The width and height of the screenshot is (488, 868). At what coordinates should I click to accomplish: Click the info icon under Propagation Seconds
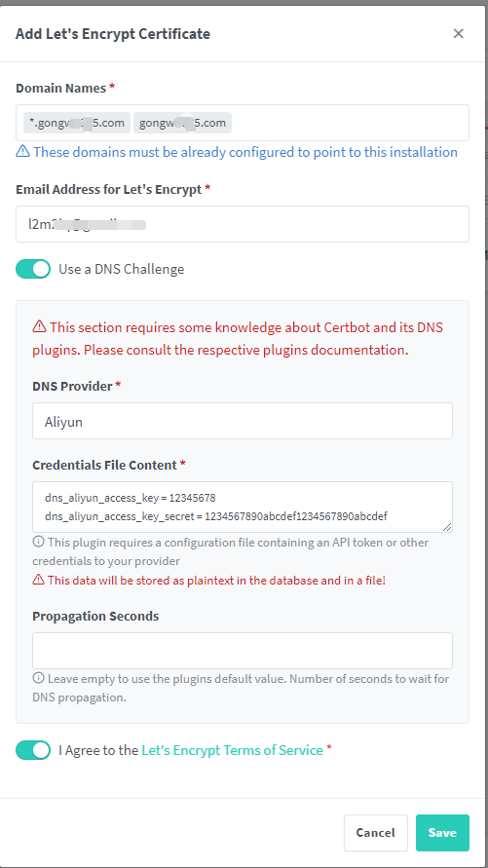click(x=38, y=678)
